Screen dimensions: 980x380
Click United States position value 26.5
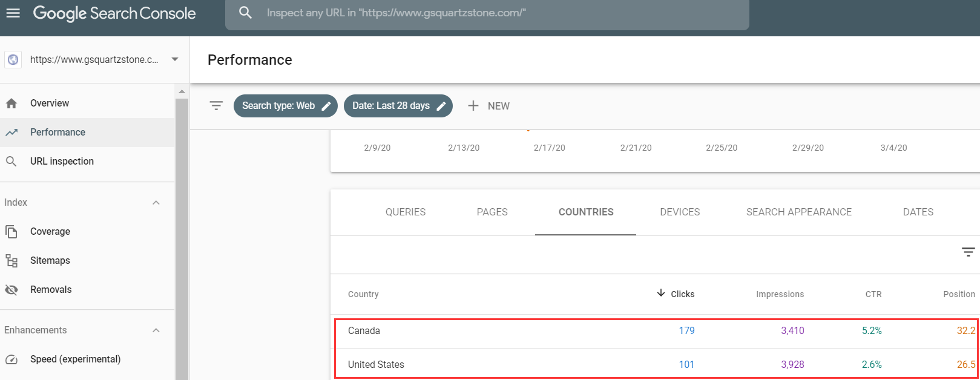tap(966, 365)
